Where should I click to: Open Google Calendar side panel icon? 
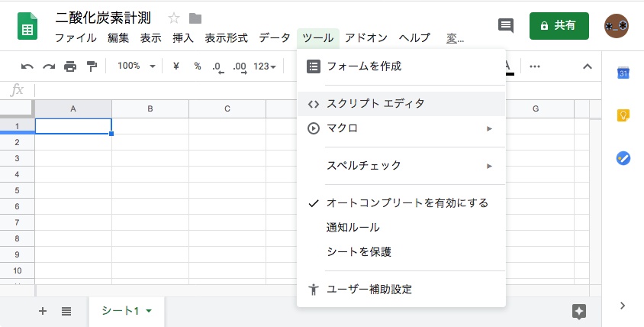(623, 73)
